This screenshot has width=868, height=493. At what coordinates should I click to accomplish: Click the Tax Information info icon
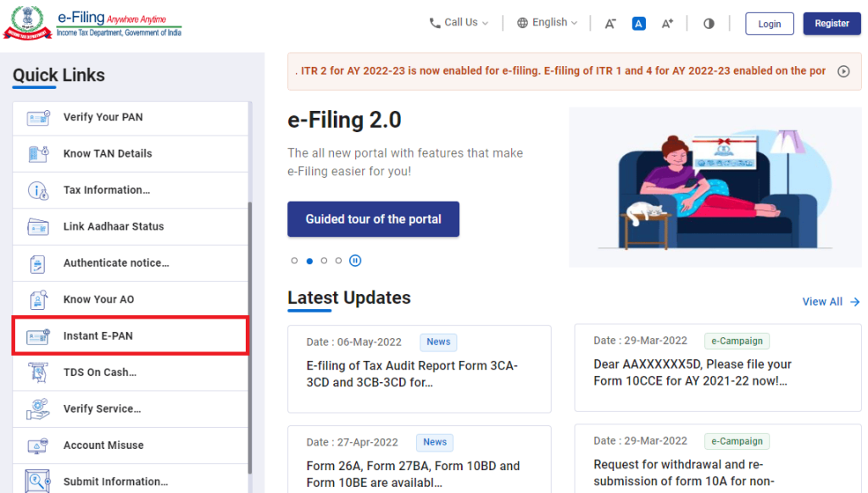(38, 191)
